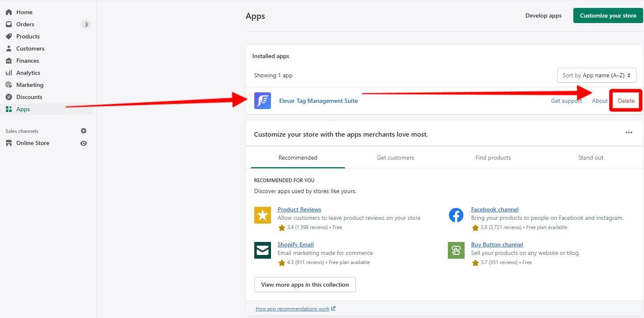Click the Orders count badge showing 3

click(x=86, y=24)
